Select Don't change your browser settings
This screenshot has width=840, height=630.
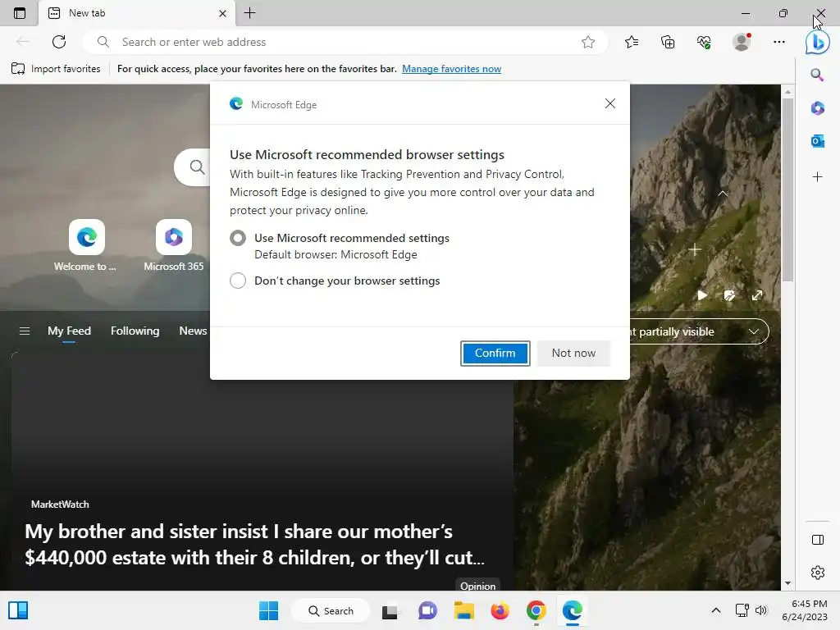coord(238,281)
